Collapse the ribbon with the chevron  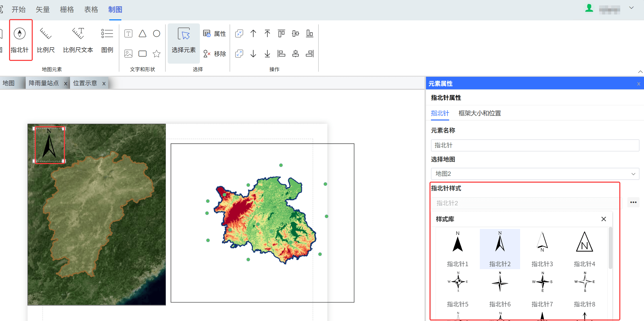[x=640, y=72]
